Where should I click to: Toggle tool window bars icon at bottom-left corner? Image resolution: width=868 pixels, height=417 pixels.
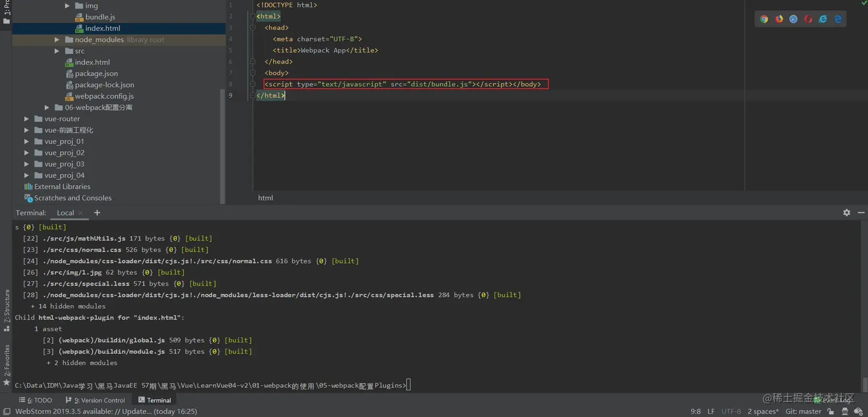(x=7, y=411)
